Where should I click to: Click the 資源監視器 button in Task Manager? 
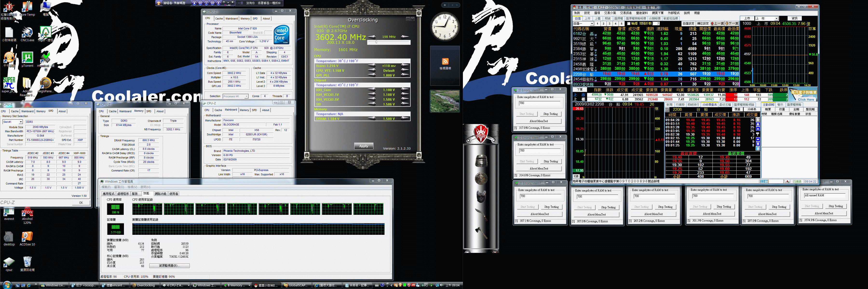pos(169,265)
